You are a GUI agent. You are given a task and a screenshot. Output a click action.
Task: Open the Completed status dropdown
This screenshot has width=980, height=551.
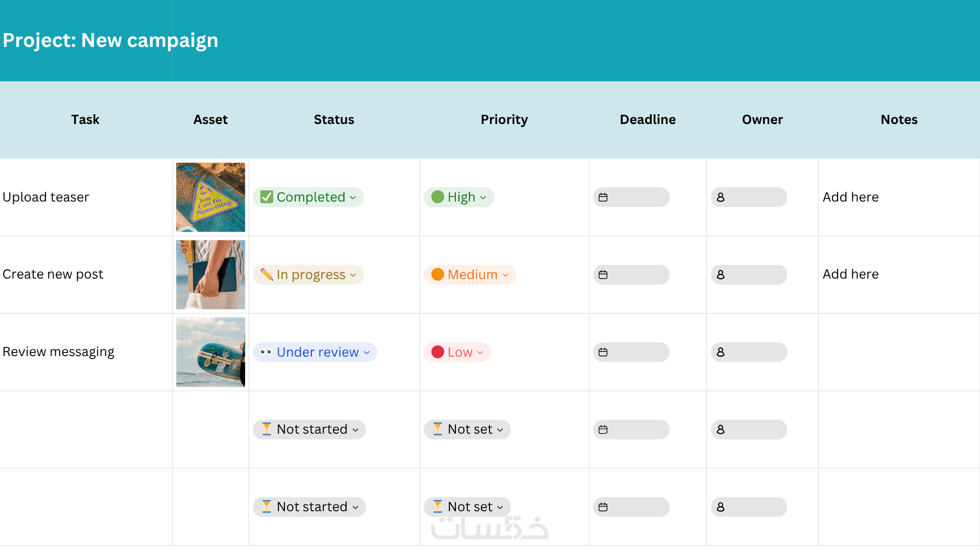tap(353, 197)
